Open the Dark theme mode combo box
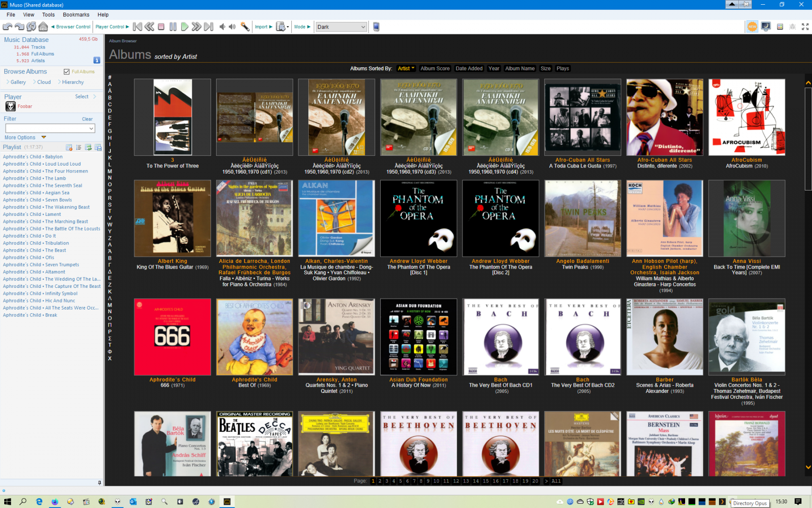Viewport: 812px width, 508px height. pyautogui.click(x=341, y=27)
